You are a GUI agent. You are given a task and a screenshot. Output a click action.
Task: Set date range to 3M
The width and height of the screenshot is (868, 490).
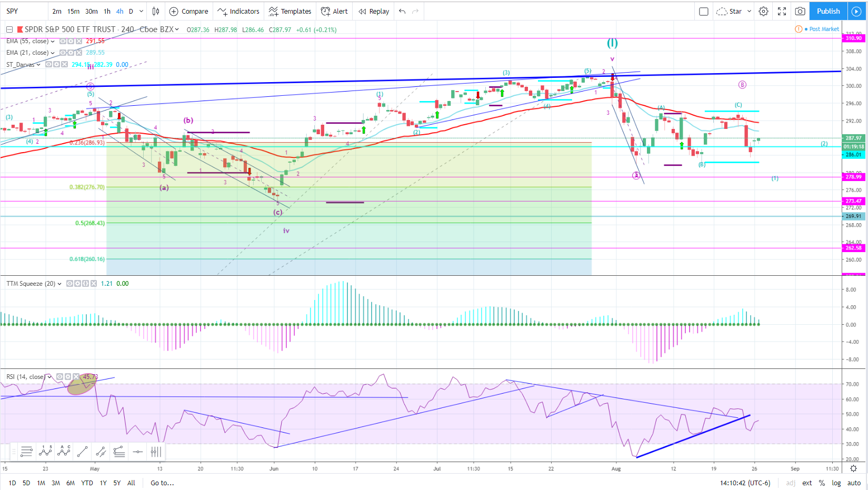pyautogui.click(x=55, y=483)
